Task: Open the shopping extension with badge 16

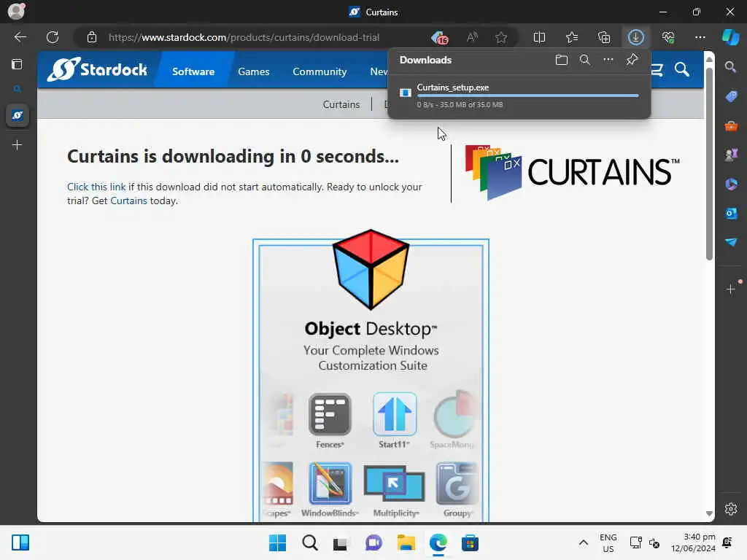Action: click(x=439, y=38)
